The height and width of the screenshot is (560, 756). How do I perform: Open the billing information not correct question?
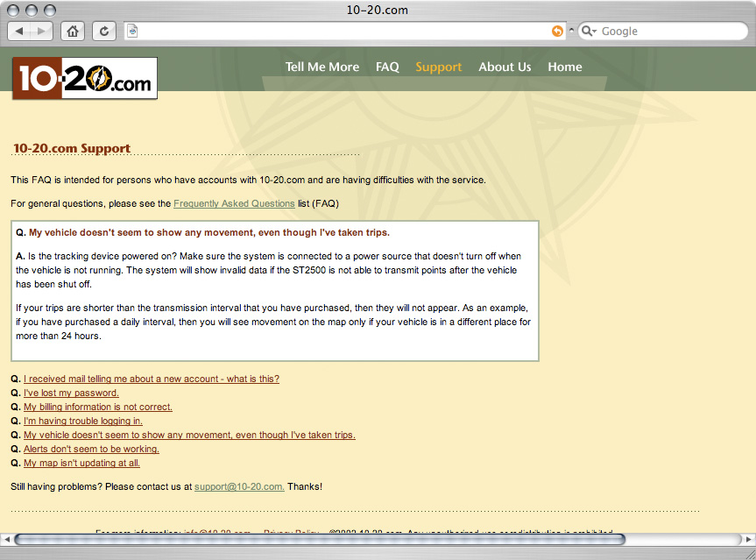pyautogui.click(x=98, y=407)
